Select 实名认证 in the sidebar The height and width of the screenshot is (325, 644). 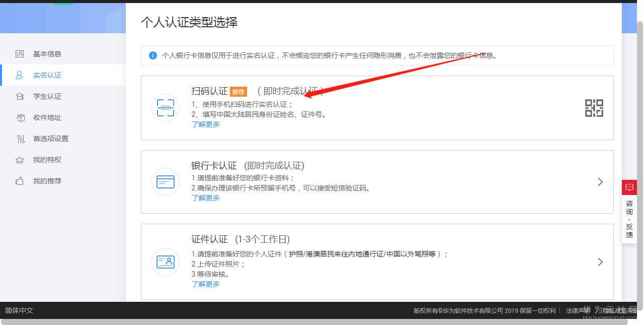pos(47,75)
